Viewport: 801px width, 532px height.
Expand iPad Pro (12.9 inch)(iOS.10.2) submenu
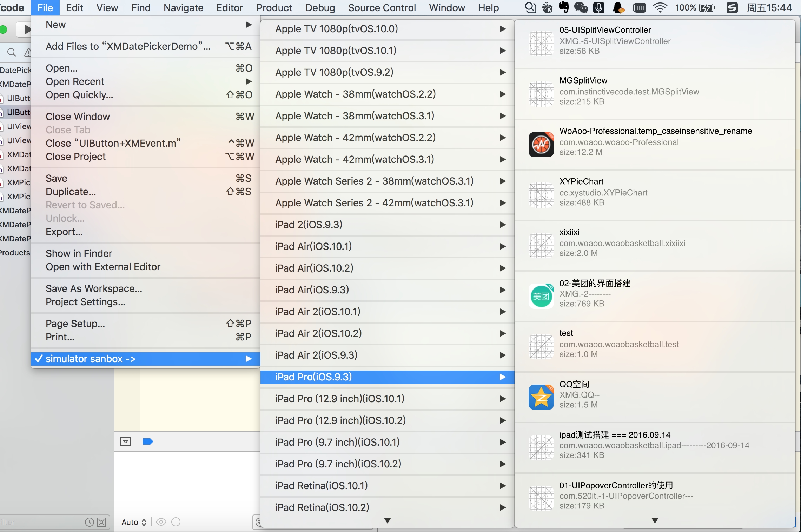(x=387, y=420)
